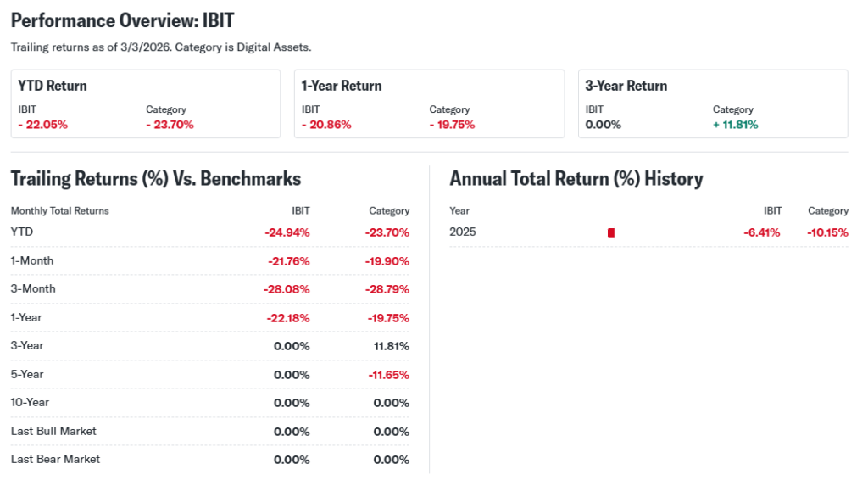This screenshot has height=486, width=868.
Task: Click the 3-Year Return card
Action: [x=712, y=103]
